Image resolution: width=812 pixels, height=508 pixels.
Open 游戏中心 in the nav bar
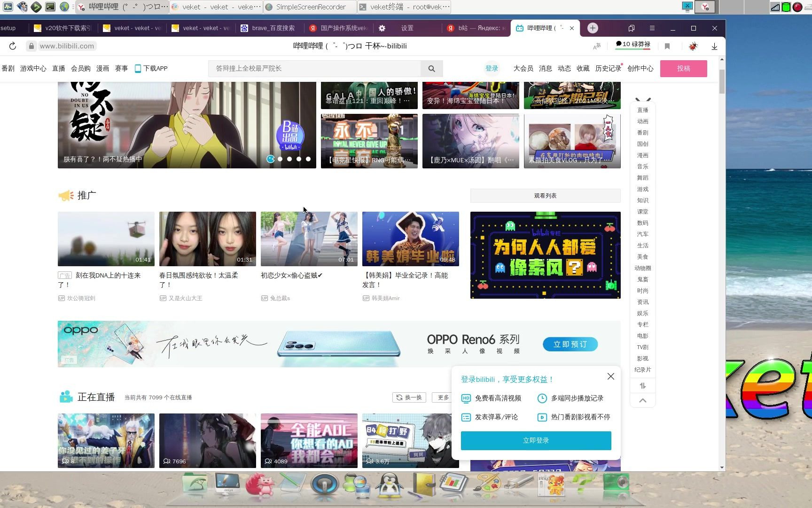pos(33,69)
